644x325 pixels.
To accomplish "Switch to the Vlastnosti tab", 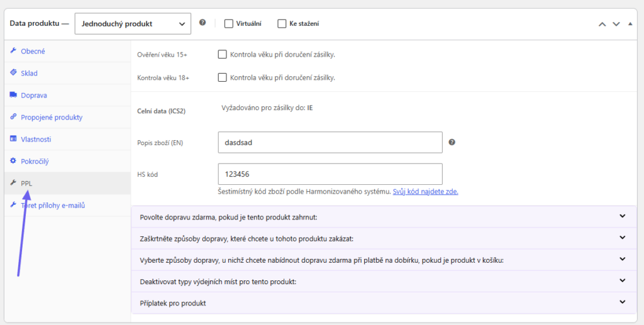I will pos(68,139).
